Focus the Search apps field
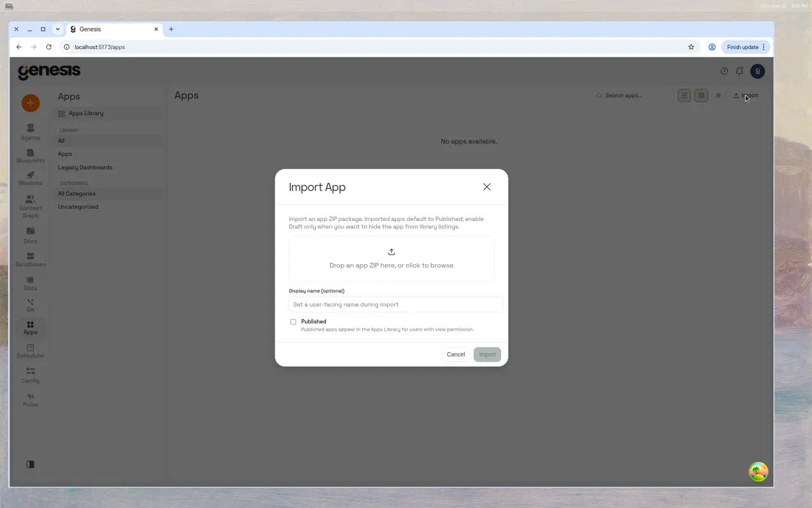Viewport: 812px width, 508px height. click(x=632, y=95)
